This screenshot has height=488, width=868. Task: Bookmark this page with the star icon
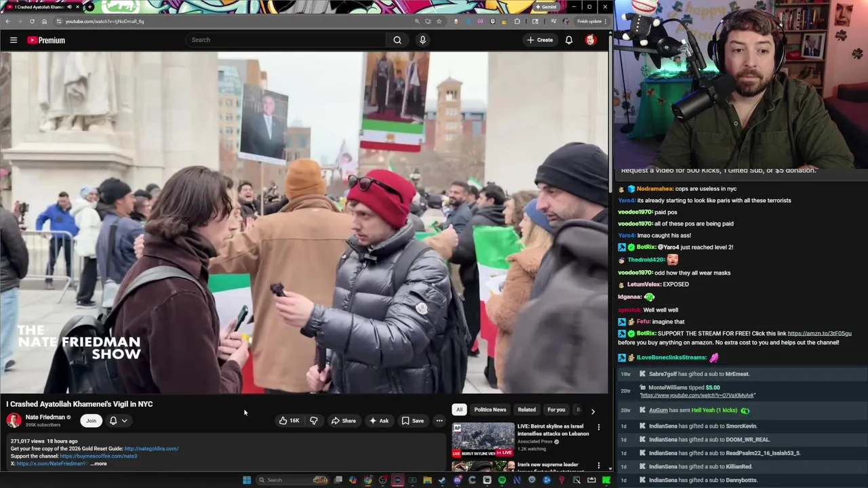click(439, 21)
